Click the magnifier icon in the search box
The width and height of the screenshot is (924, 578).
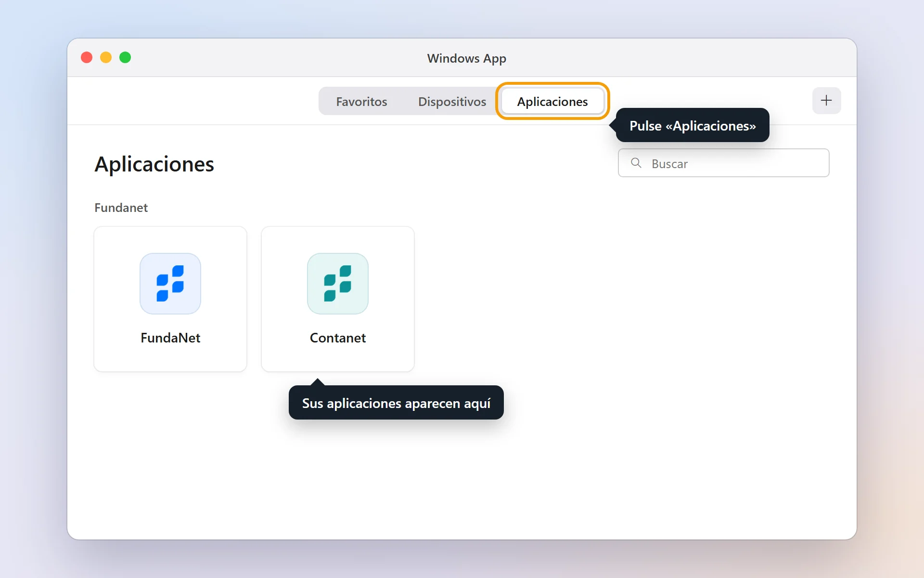(636, 163)
